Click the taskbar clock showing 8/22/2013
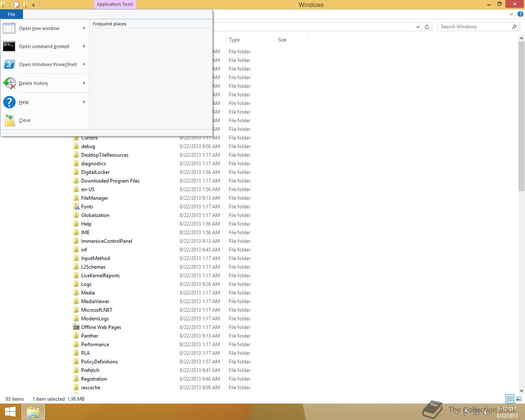The height and width of the screenshot is (420, 525). click(x=507, y=412)
